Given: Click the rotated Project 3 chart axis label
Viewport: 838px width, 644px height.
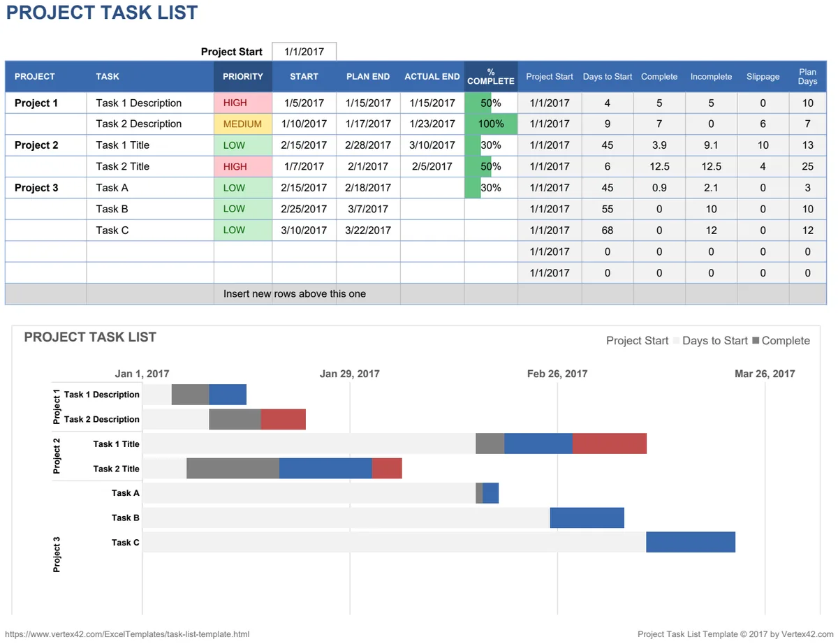Looking at the screenshot, I should 57,555.
